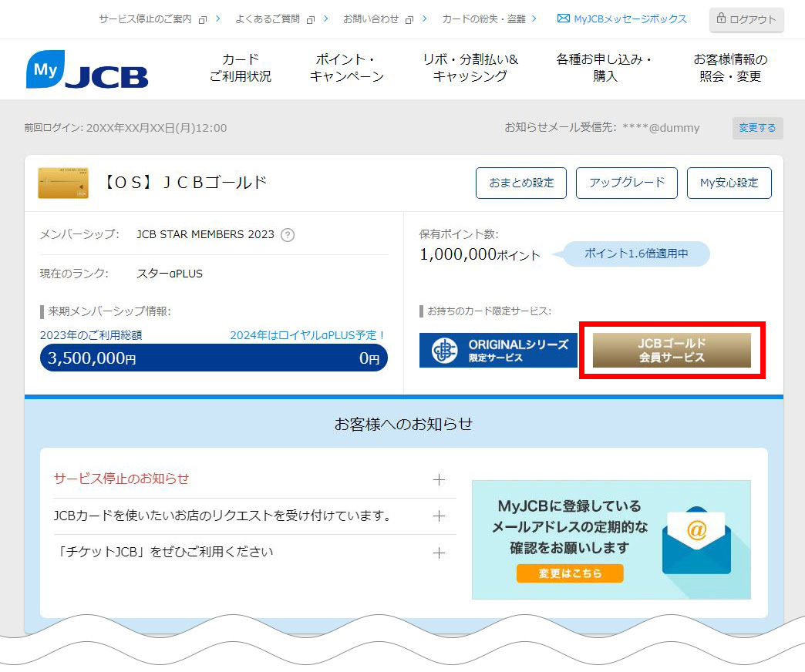Click the ログアウト button
Screen dimensions: 805x672
[746, 19]
